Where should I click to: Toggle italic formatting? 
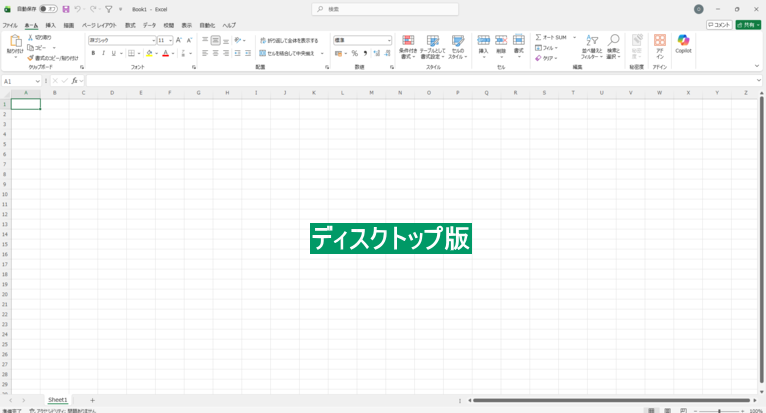pos(103,53)
